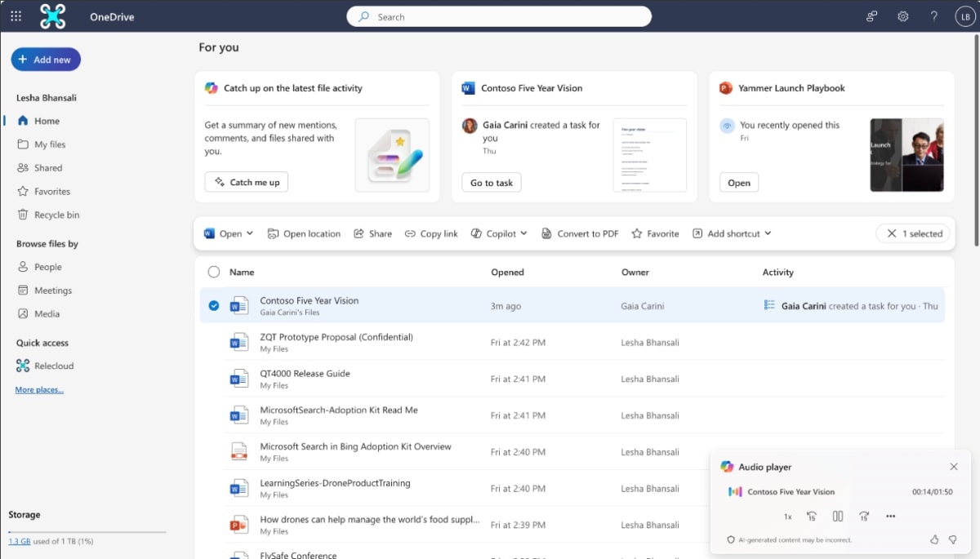The height and width of the screenshot is (559, 980).
Task: Skip back in the audio player
Action: (812, 517)
